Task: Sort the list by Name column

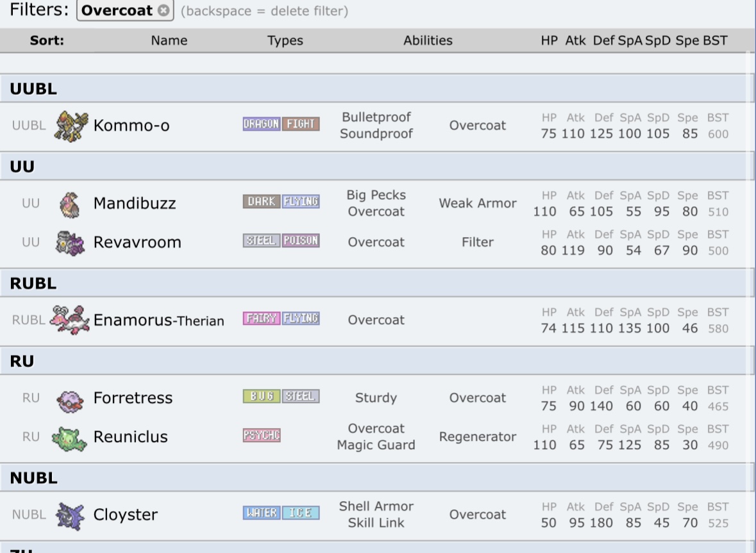Action: (x=169, y=40)
